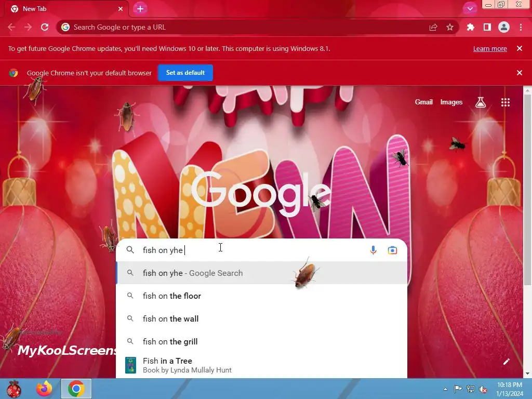Select suggestion 'fish on yhe - Google Search'
Viewport: 532px width, 399px height.
click(x=262, y=273)
